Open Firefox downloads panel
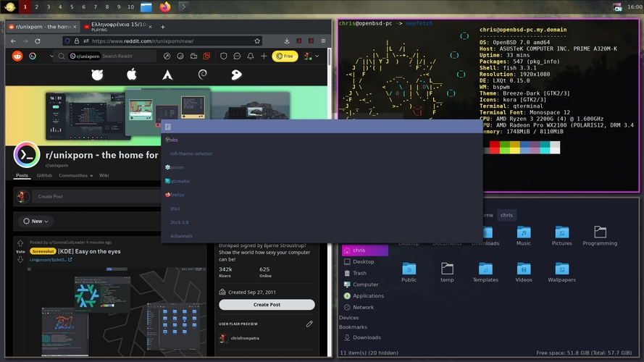 (x=287, y=41)
